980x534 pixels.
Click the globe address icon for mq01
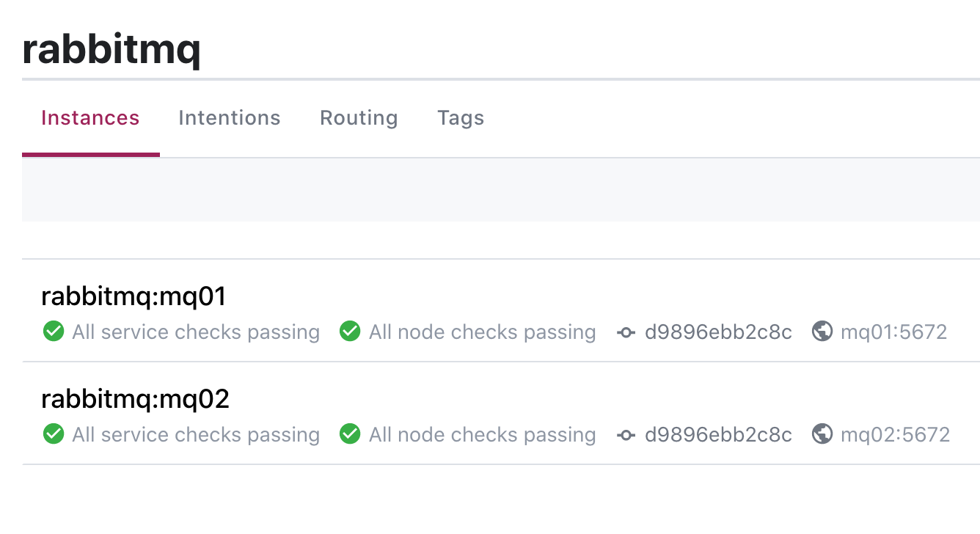822,332
